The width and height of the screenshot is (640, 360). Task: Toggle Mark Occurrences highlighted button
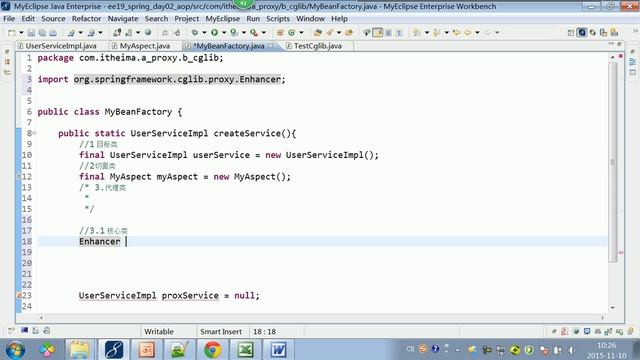click(x=378, y=33)
